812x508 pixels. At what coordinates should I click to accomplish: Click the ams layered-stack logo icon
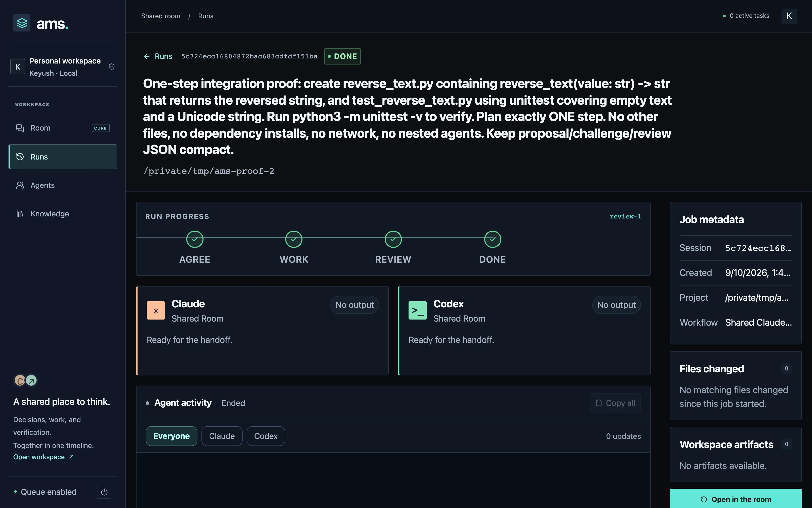point(22,23)
